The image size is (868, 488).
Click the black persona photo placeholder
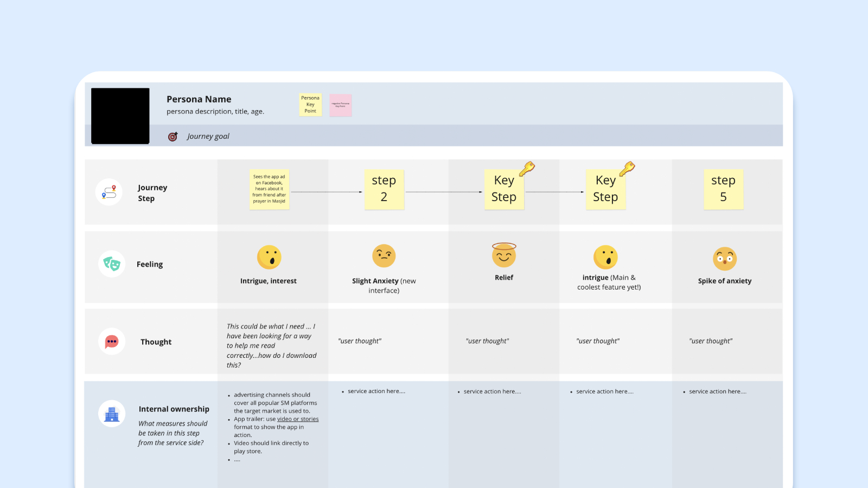[120, 116]
